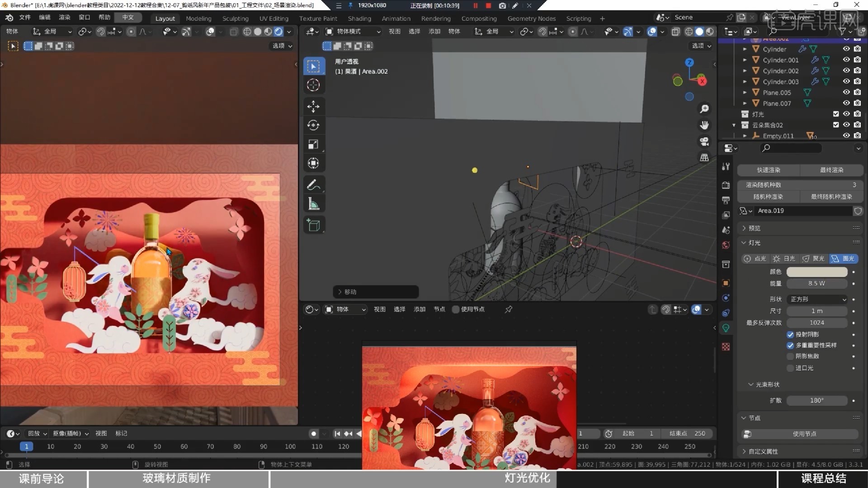Screen dimensions: 868x488
Task: Uncheck the 投射阴影 checkbox
Action: [x=790, y=334]
